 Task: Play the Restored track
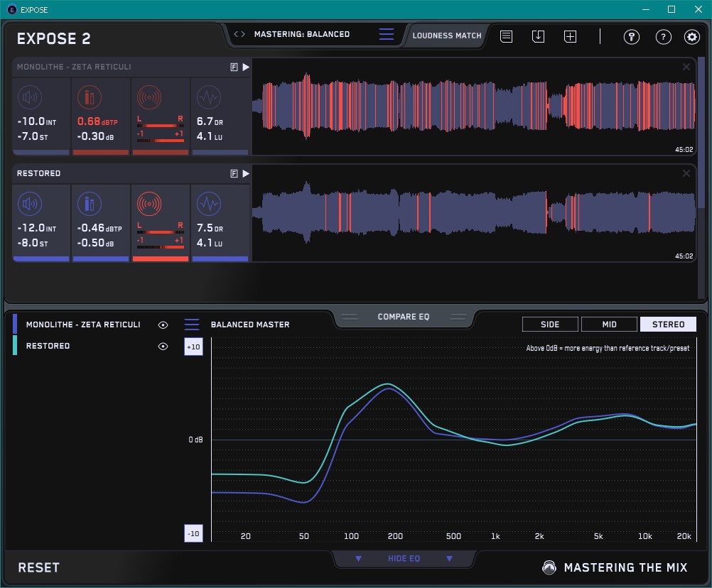pos(246,173)
